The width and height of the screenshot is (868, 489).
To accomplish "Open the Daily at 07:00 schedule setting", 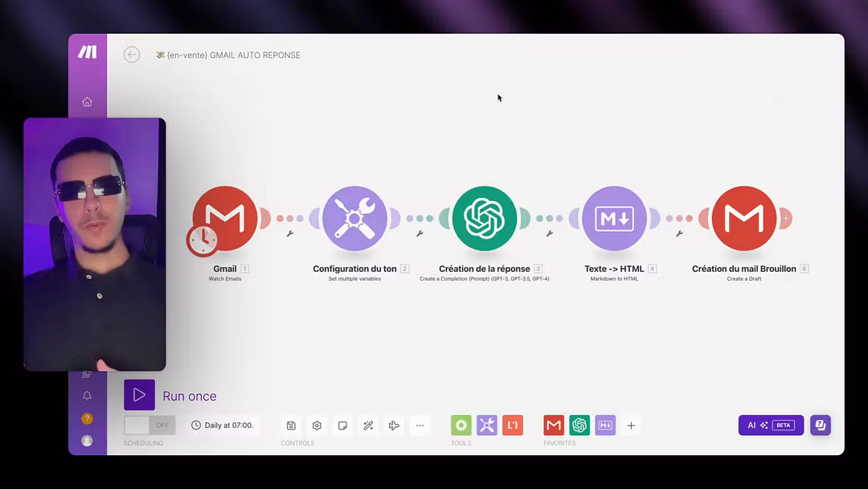I will (x=223, y=425).
